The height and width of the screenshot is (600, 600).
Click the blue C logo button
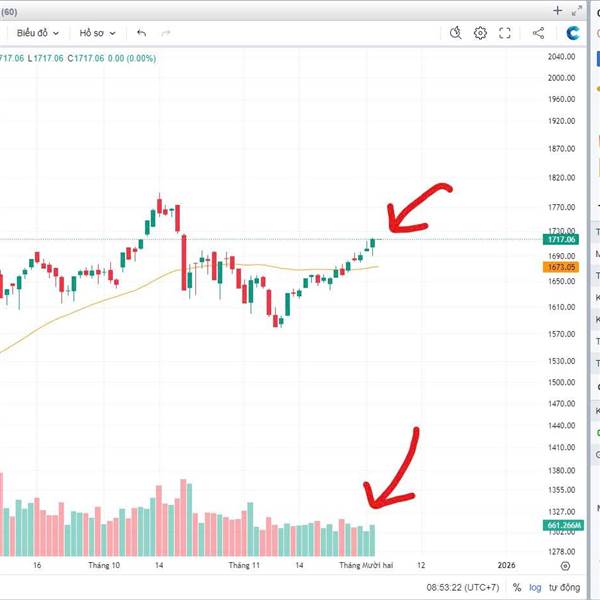click(x=574, y=33)
